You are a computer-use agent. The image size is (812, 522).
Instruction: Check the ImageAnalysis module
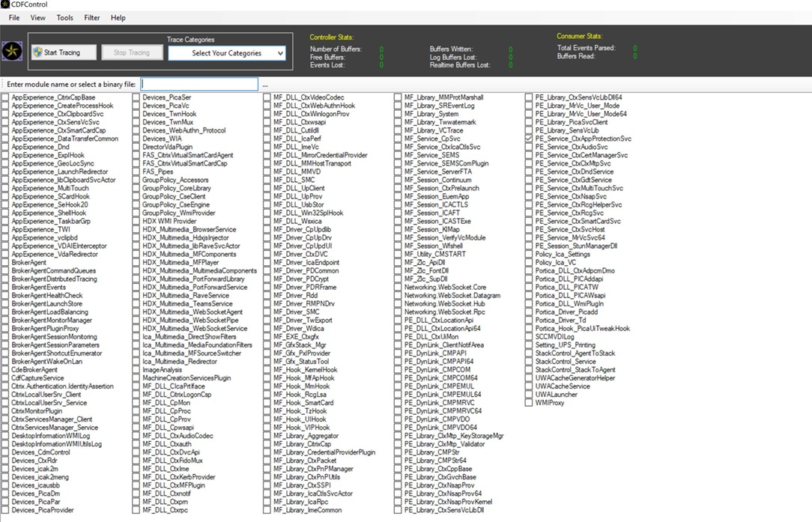click(x=136, y=370)
